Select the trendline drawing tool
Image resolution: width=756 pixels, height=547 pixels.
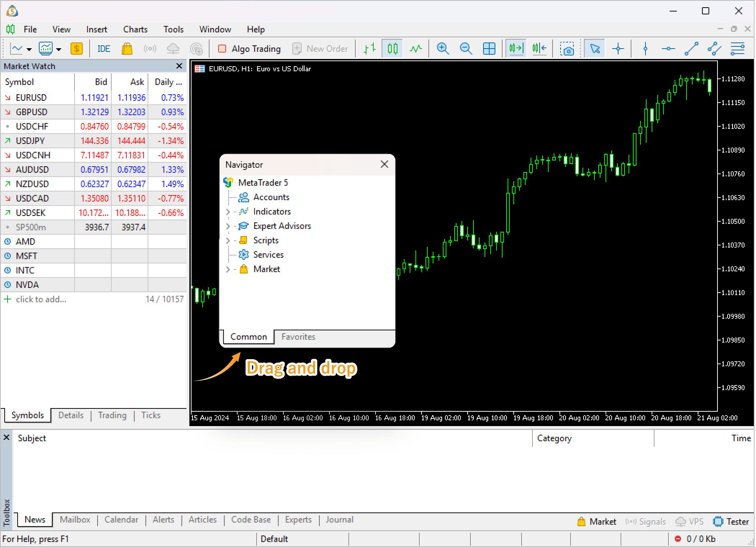(691, 49)
